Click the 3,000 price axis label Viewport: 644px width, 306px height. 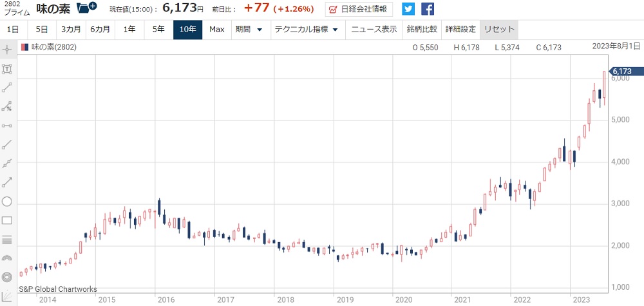click(620, 204)
